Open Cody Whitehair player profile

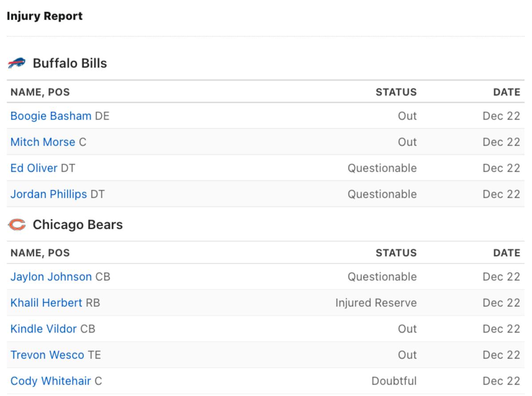click(x=51, y=381)
